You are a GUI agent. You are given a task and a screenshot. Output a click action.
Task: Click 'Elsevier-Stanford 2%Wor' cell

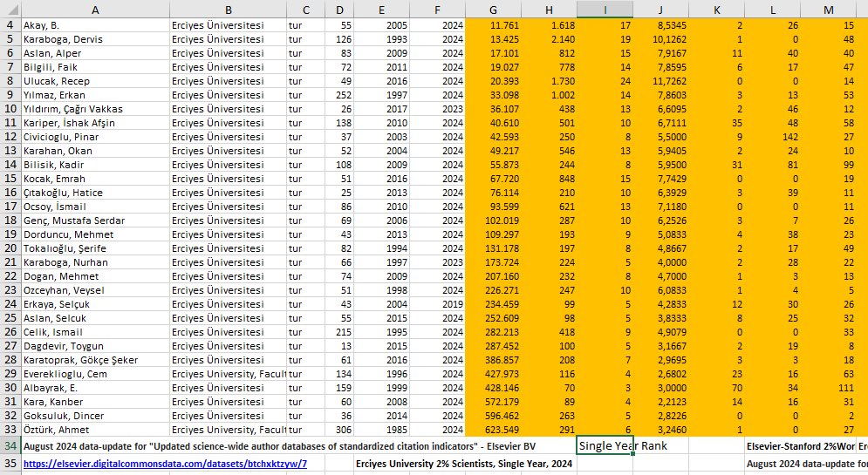tap(801, 446)
